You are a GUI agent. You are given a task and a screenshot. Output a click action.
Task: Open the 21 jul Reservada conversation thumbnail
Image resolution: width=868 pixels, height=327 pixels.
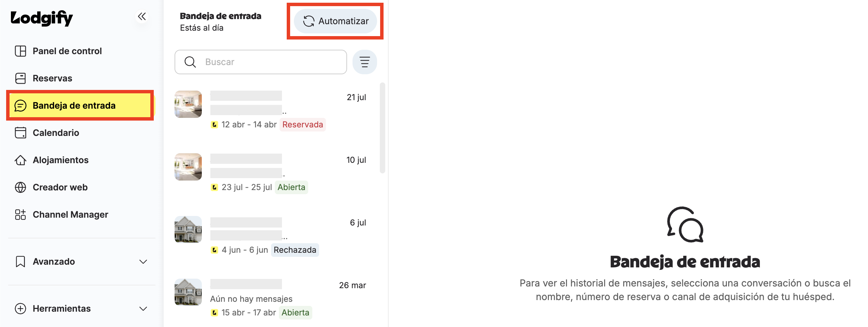(x=188, y=104)
